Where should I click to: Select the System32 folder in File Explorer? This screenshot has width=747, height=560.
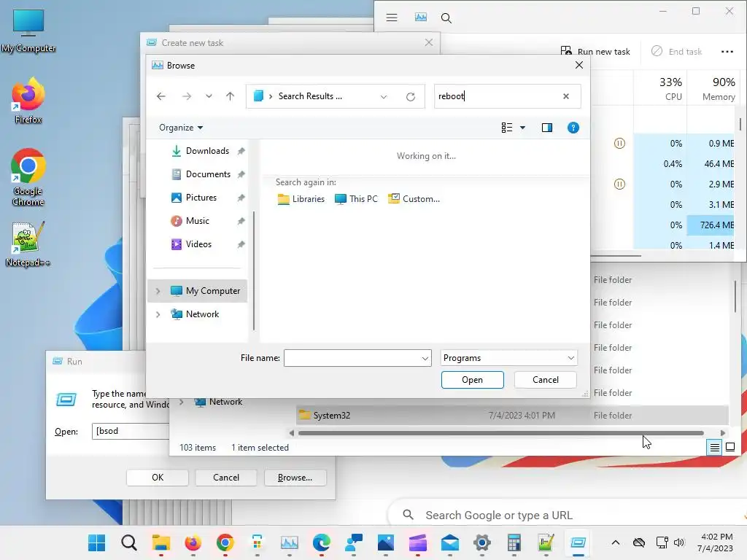tap(512, 415)
